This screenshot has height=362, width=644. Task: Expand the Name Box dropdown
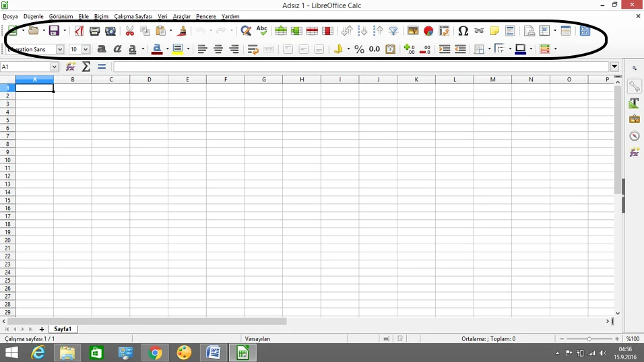click(x=54, y=67)
